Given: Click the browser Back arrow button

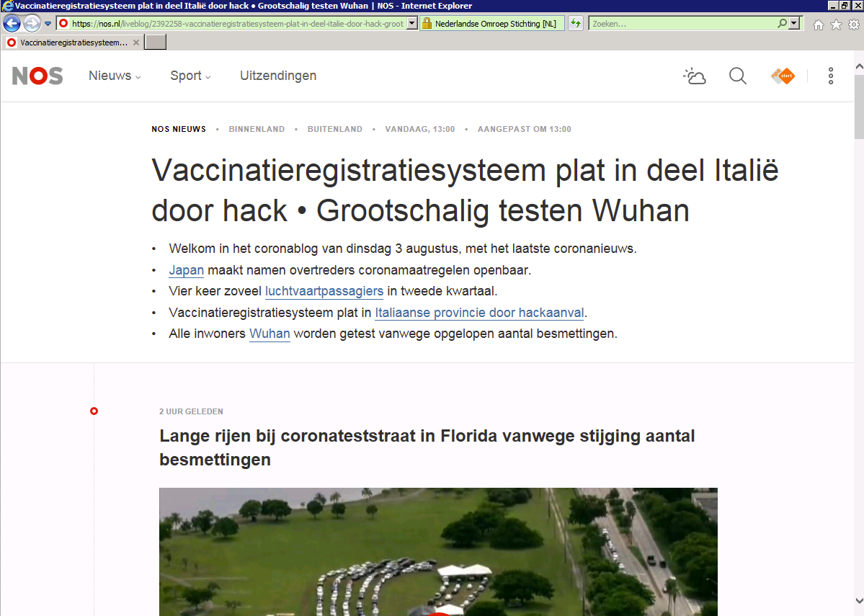Looking at the screenshot, I should coord(12,23).
